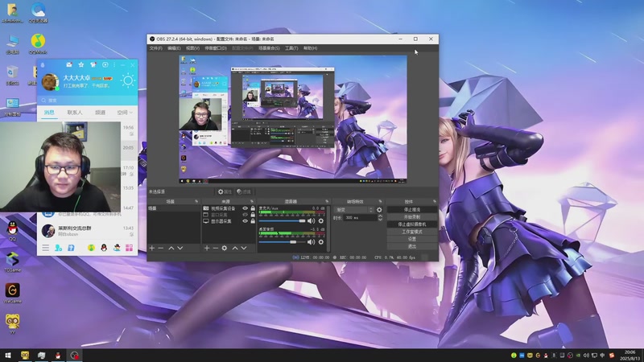Image resolution: width=644 pixels, height=362 pixels.
Task: Adjust the 麦克风/Aux volume slider
Action: [x=283, y=220]
